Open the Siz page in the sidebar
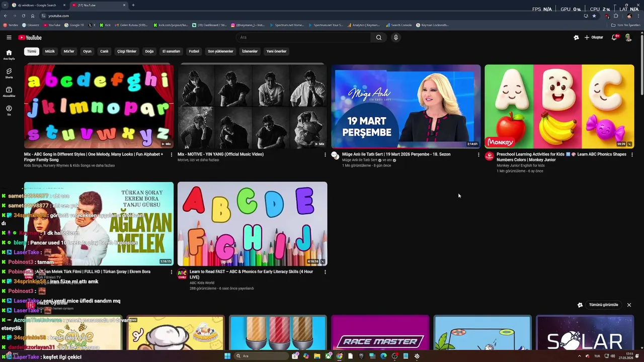The image size is (644, 362). pos(9,111)
